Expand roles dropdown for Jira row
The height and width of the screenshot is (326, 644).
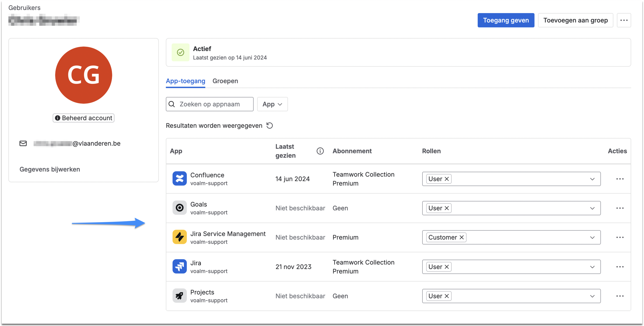point(592,267)
